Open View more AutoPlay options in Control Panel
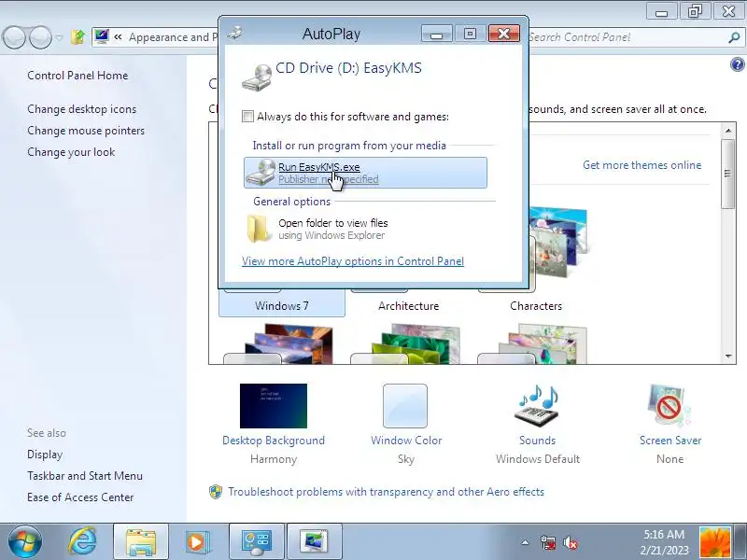This screenshot has width=747, height=560. point(353,261)
